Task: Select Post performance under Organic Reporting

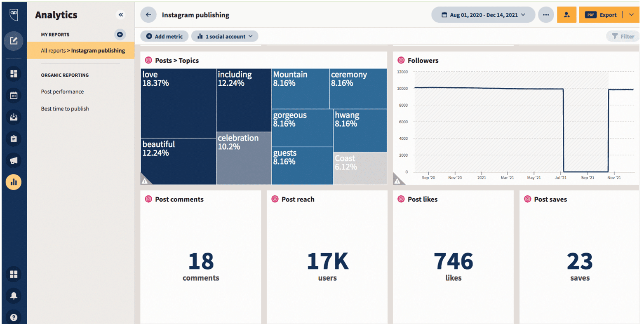Action: [63, 92]
